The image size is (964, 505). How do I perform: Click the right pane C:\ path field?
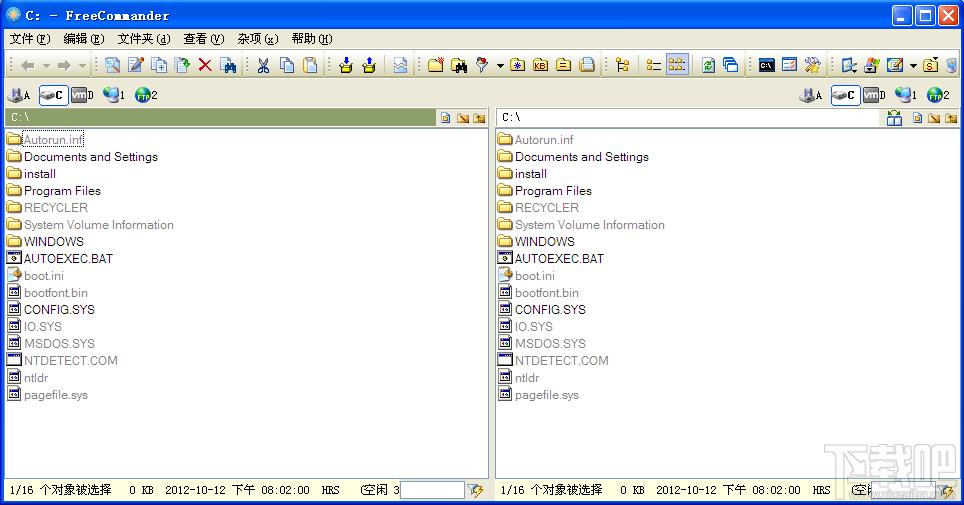689,117
